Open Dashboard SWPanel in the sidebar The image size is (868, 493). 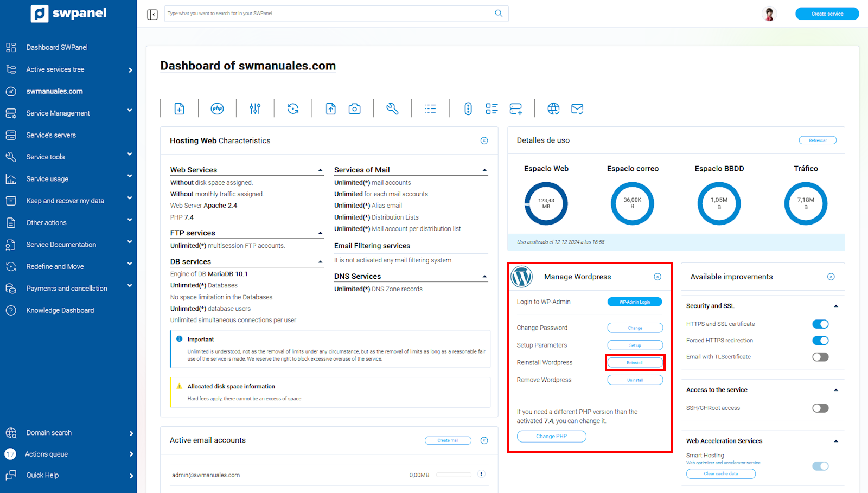click(x=57, y=47)
